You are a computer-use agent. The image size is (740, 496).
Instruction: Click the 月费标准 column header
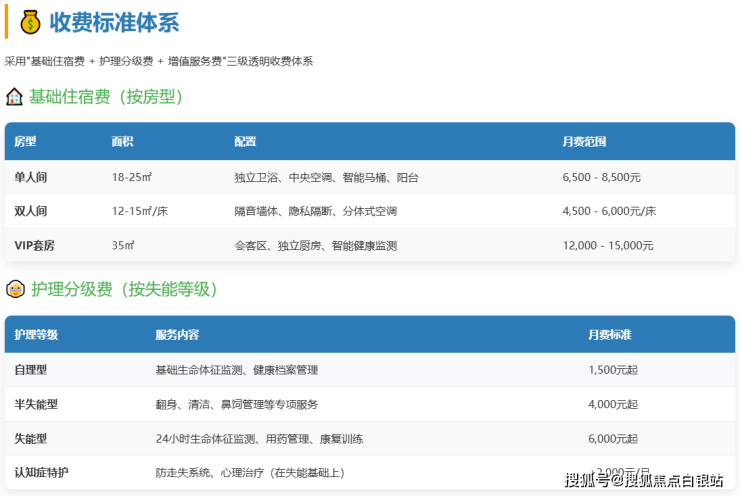610,334
